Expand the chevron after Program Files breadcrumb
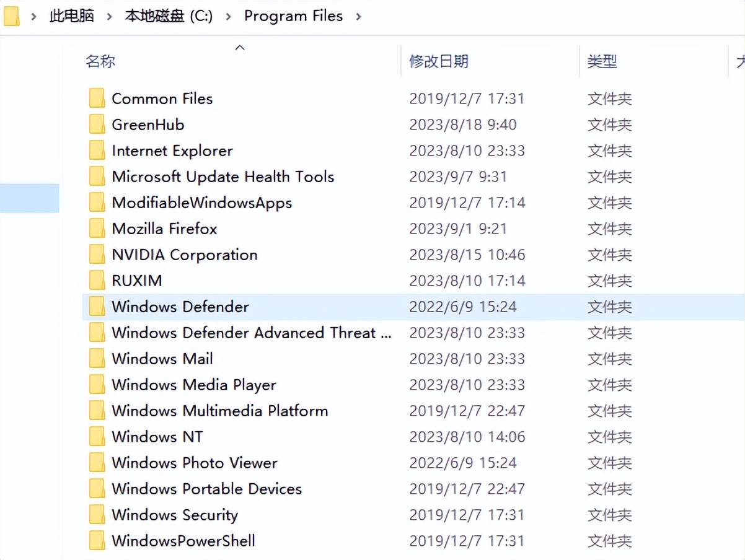The width and height of the screenshot is (745, 560). click(x=358, y=17)
